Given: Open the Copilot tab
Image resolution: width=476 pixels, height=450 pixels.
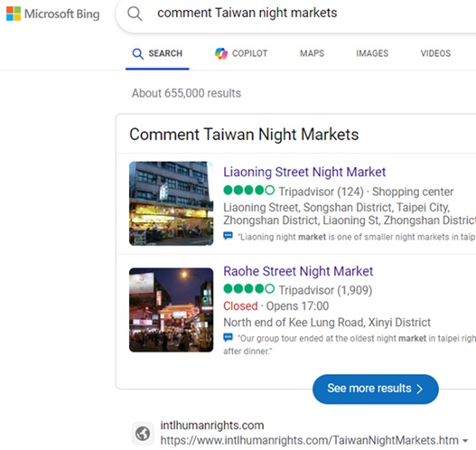Looking at the screenshot, I should point(241,53).
